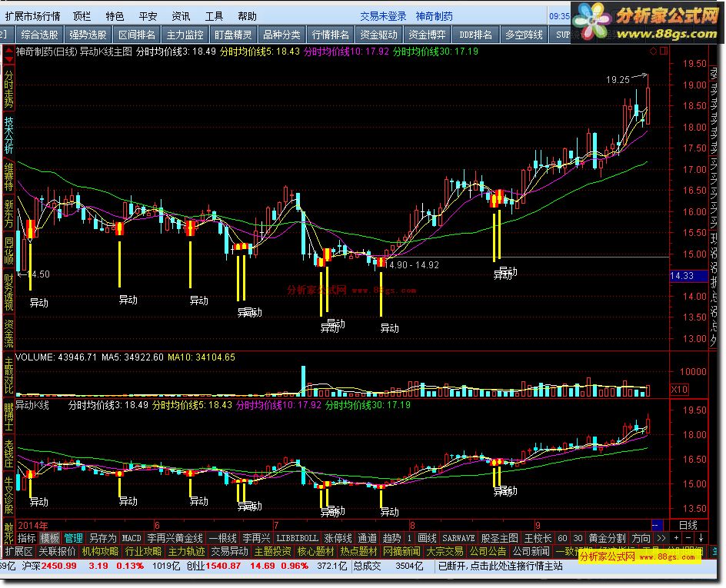Click 多空阵线 toolbar button
Image resolution: width=726 pixels, height=588 pixels.
(524, 35)
